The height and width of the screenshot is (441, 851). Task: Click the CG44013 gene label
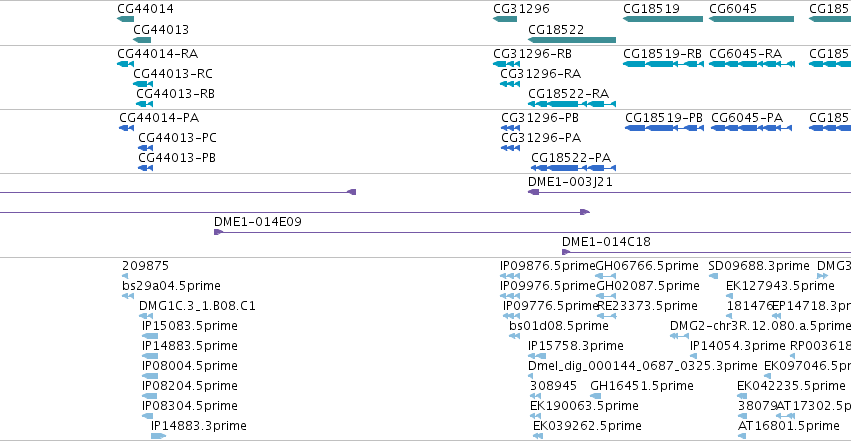[x=161, y=29]
